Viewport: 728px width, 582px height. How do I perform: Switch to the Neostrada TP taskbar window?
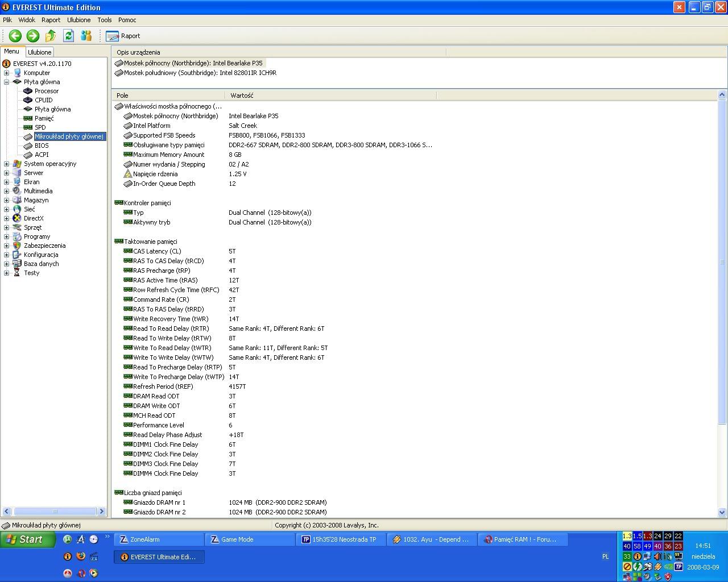341,539
